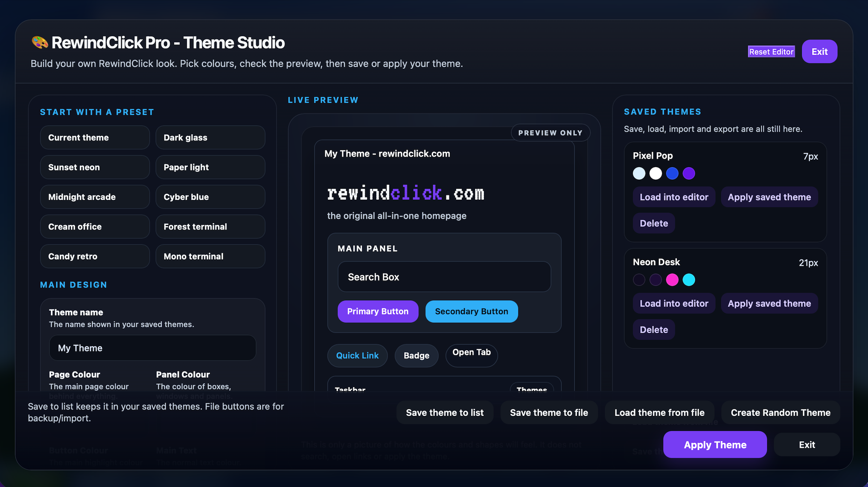Focus the Theme name field containing My Theme

[x=153, y=348]
